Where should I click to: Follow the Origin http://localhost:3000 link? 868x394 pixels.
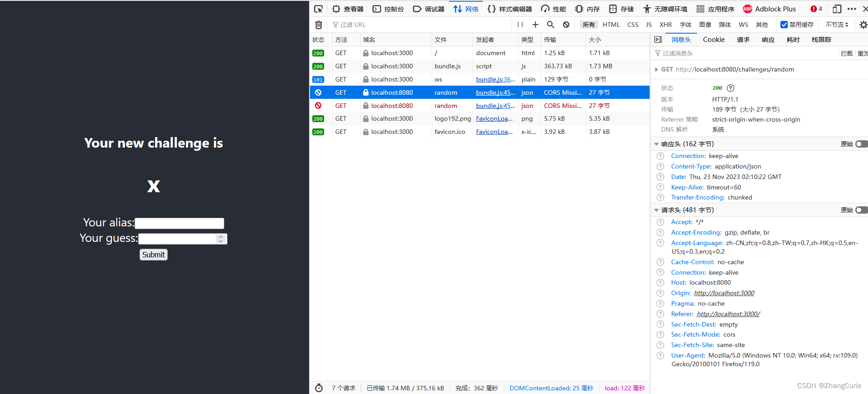coord(724,293)
